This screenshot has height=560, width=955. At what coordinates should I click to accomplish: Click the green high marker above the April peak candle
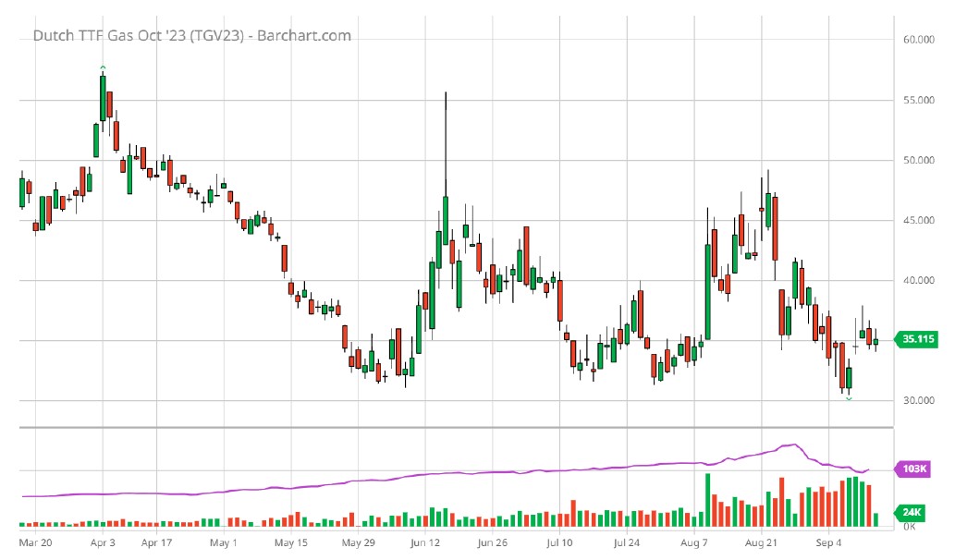click(103, 67)
